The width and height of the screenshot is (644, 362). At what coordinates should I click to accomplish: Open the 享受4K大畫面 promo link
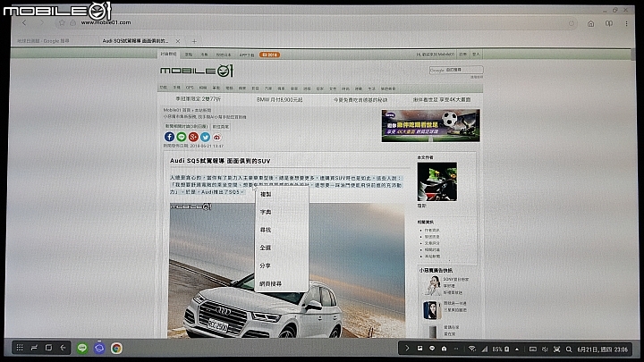tap(442, 100)
